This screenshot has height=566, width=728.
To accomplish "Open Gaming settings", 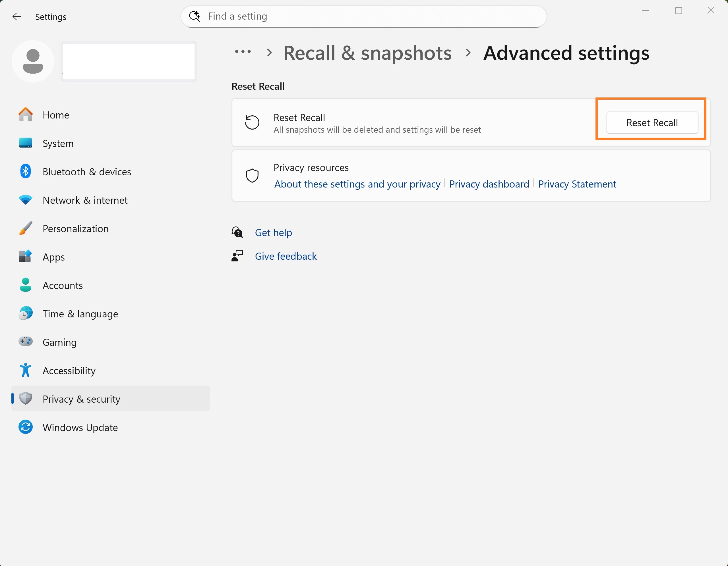I will click(111, 342).
